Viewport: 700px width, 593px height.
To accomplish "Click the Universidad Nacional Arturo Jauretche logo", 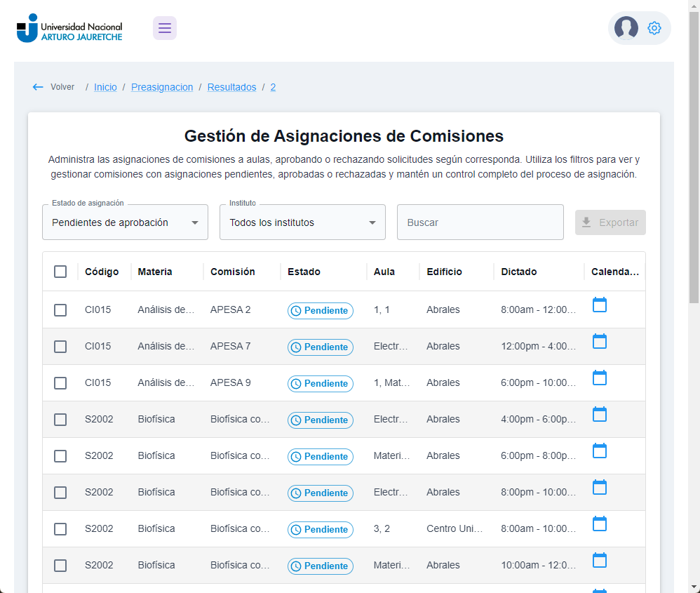I will 69,28.
